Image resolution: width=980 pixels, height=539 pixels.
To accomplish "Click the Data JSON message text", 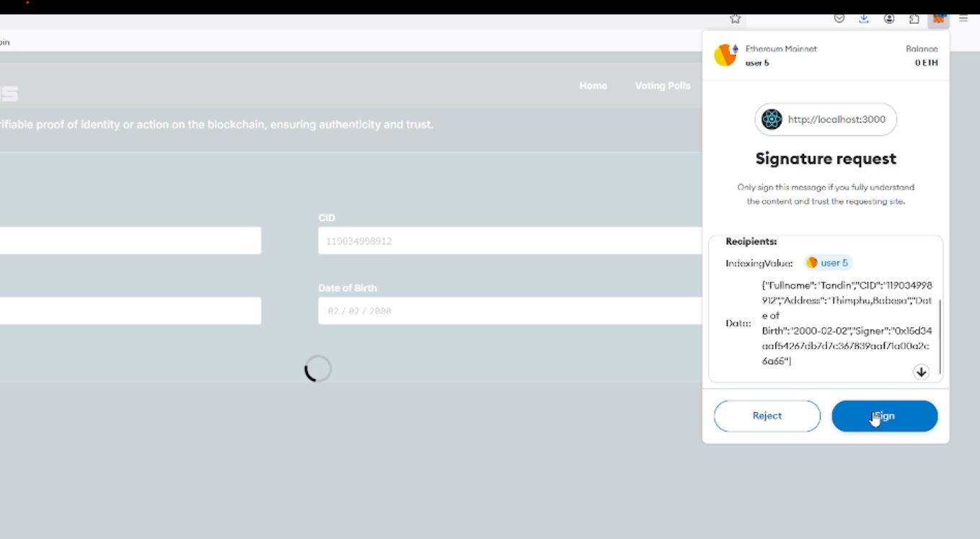I will click(x=847, y=323).
